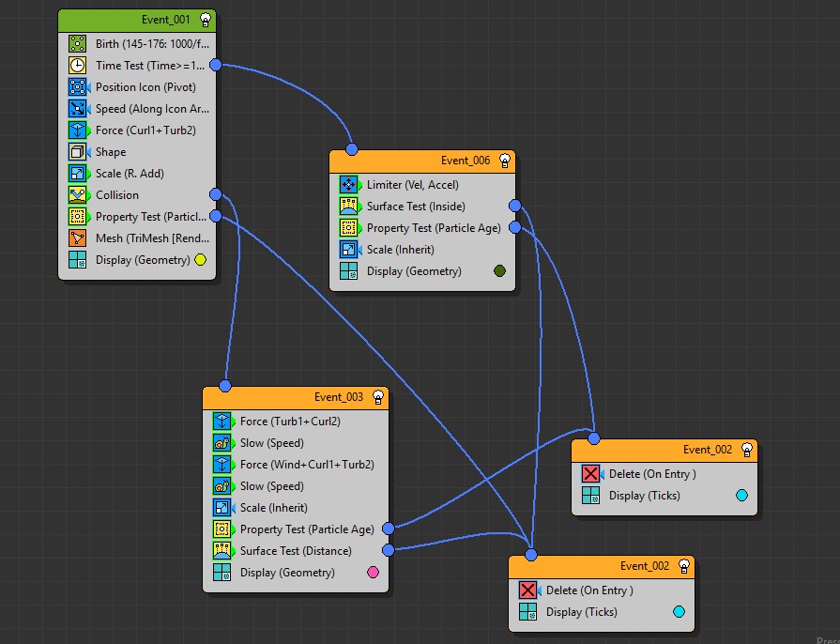
Task: Toggle the Event_001 lightbulb on/off
Action: click(206, 20)
